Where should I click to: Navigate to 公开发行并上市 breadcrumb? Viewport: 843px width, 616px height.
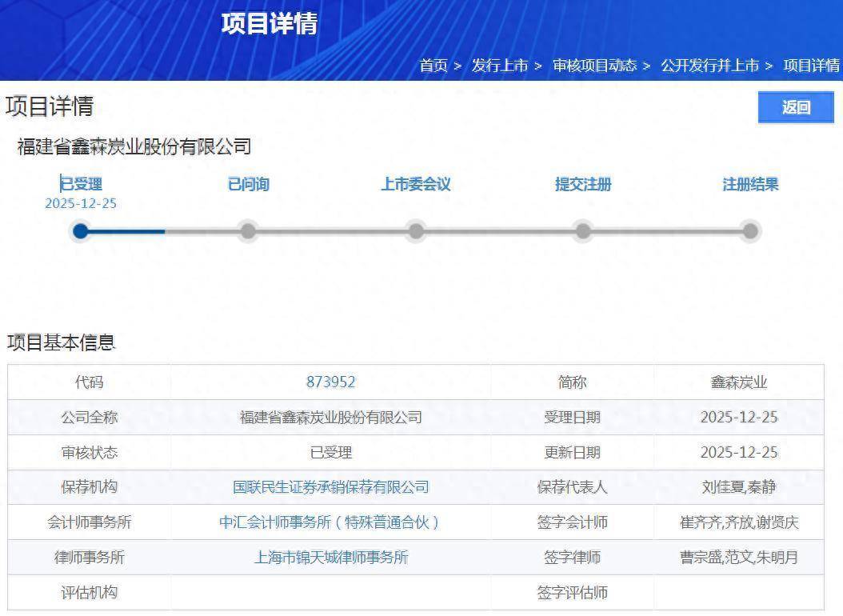709,66
